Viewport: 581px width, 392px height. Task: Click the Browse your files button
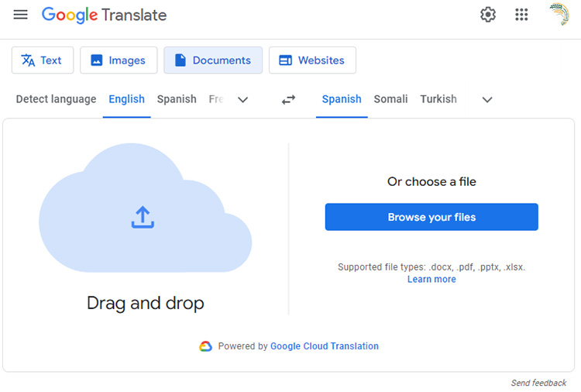pyautogui.click(x=431, y=217)
